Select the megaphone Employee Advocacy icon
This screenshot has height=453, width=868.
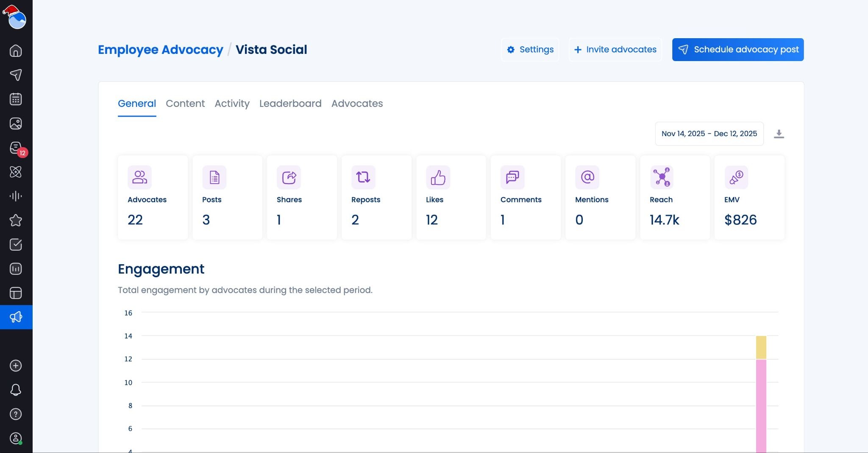(x=16, y=317)
